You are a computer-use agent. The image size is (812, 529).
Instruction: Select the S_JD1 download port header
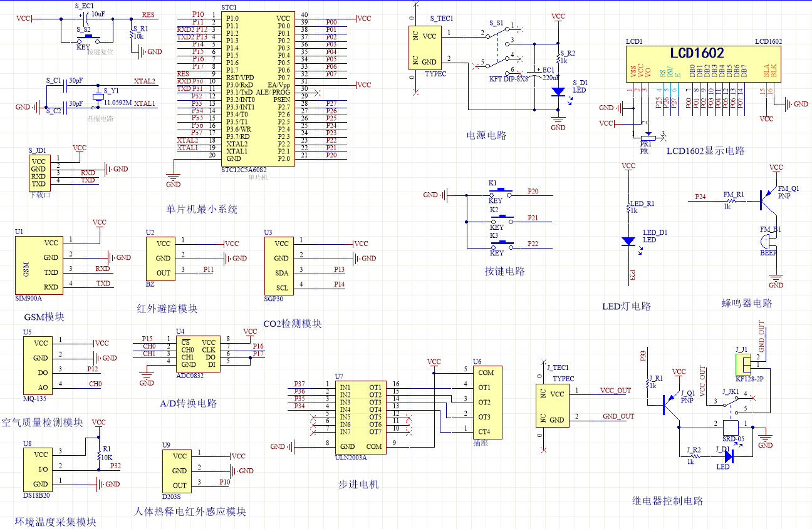(38, 173)
